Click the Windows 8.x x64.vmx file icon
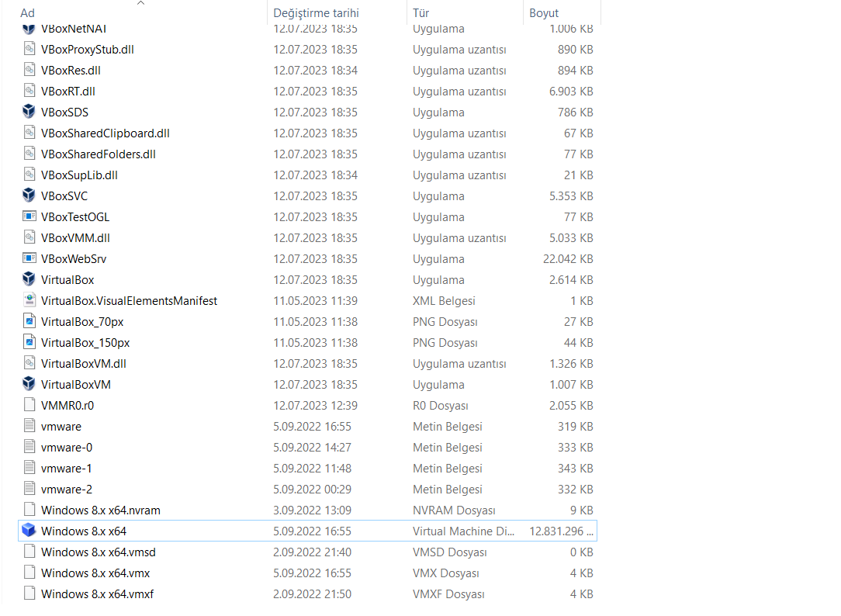The width and height of the screenshot is (841, 616). click(x=29, y=572)
